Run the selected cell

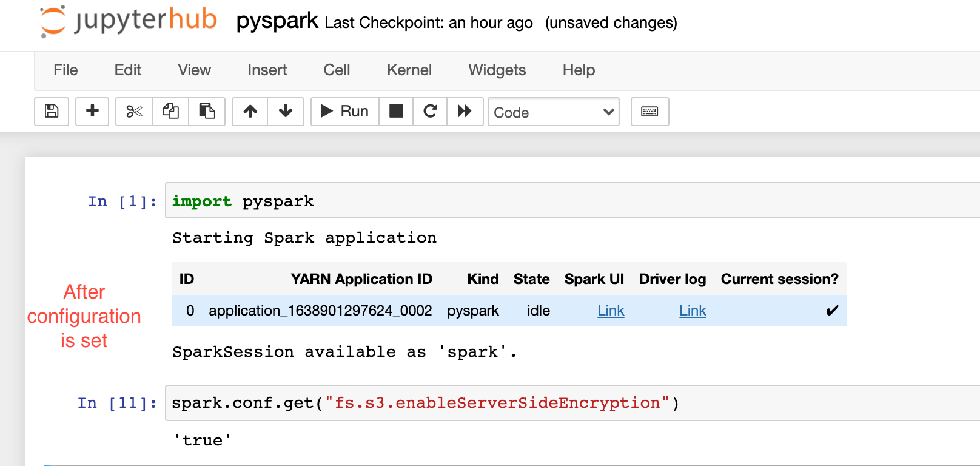click(344, 112)
